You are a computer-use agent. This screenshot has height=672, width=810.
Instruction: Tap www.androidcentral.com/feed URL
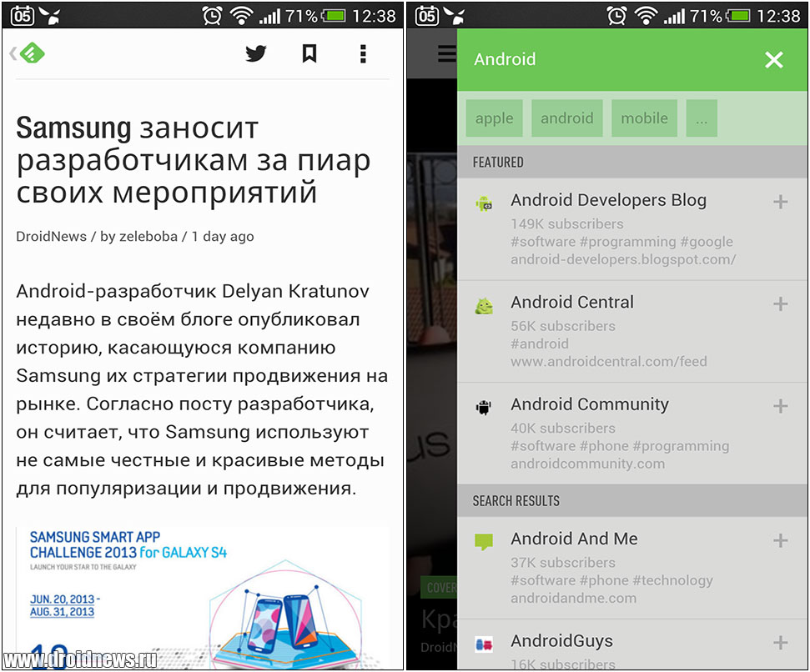(608, 361)
